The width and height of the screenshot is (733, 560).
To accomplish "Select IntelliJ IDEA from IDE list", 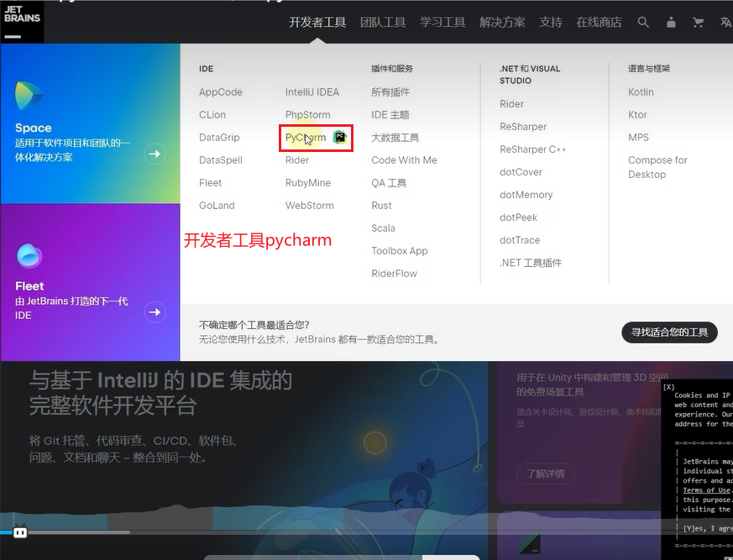I will click(312, 92).
